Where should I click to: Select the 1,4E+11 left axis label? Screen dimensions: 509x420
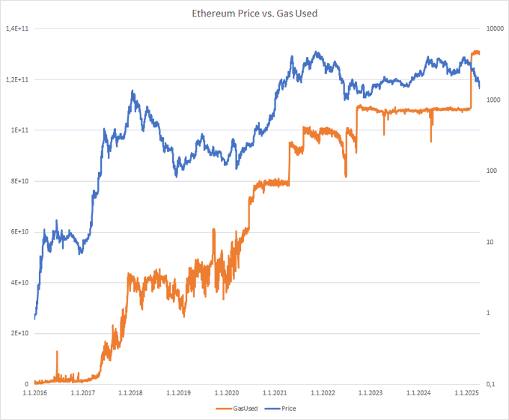(x=17, y=28)
